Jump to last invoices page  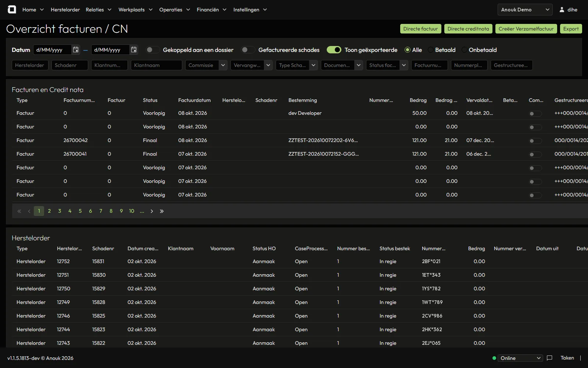click(162, 211)
